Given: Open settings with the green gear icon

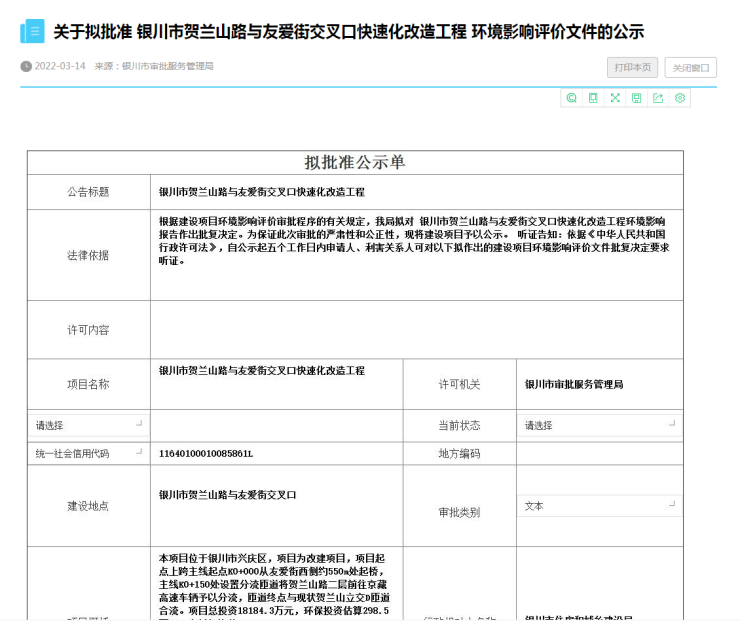Looking at the screenshot, I should click(x=680, y=98).
